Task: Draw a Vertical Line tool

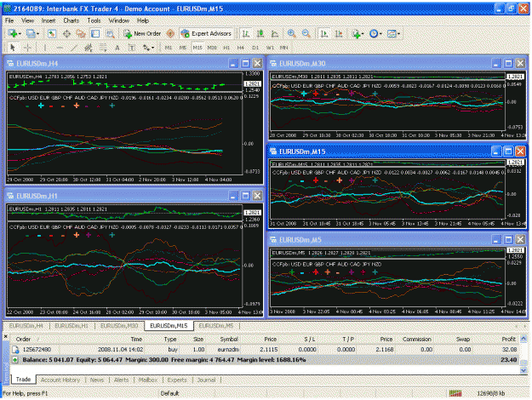Action: click(x=45, y=48)
